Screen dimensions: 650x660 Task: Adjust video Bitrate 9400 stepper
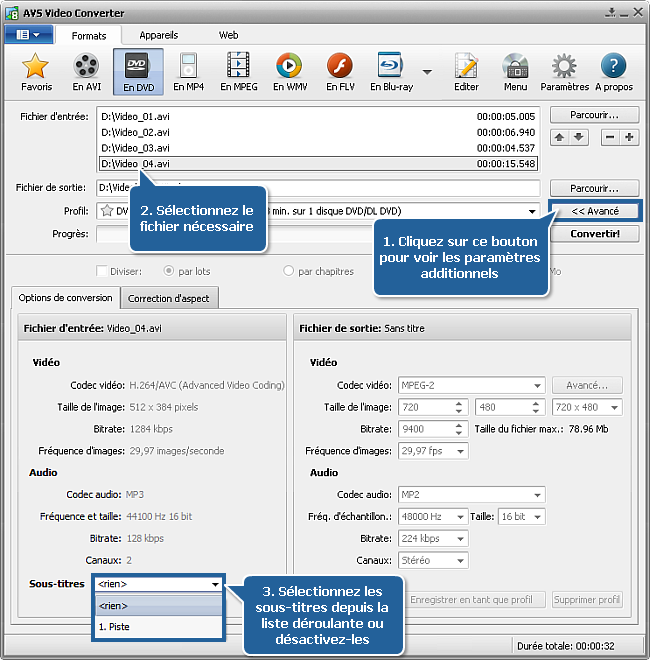pos(459,429)
